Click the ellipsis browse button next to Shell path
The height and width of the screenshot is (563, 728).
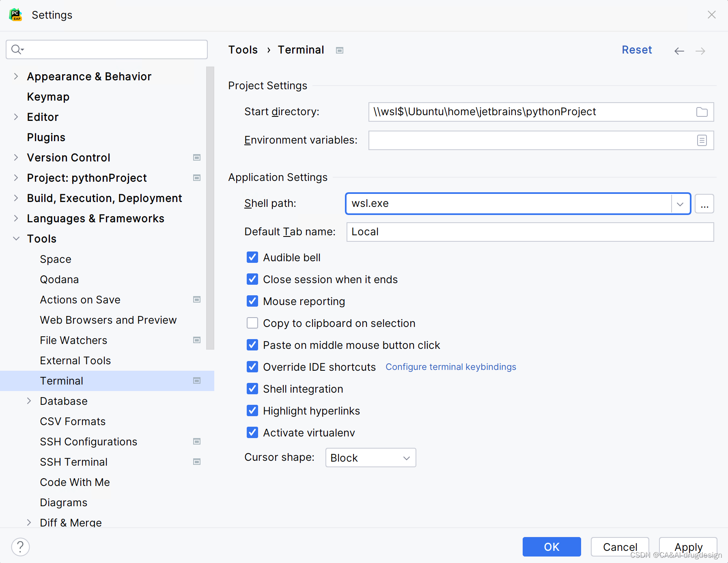(x=704, y=204)
